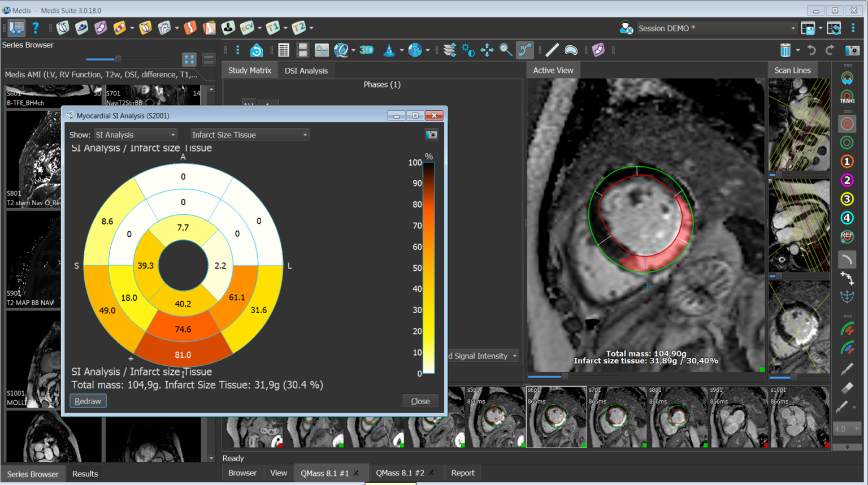Click the ECV analysis toolbar icon
This screenshot has height=485, width=868.
point(246,28)
